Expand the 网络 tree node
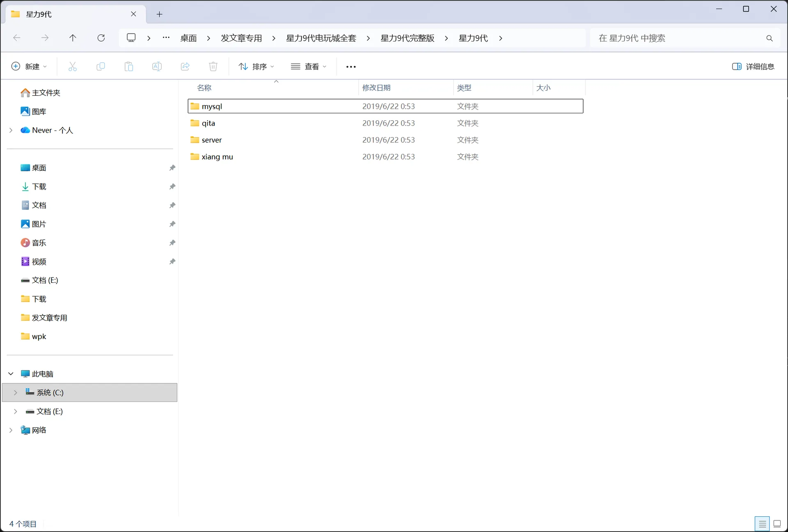The height and width of the screenshot is (532, 788). (11, 430)
